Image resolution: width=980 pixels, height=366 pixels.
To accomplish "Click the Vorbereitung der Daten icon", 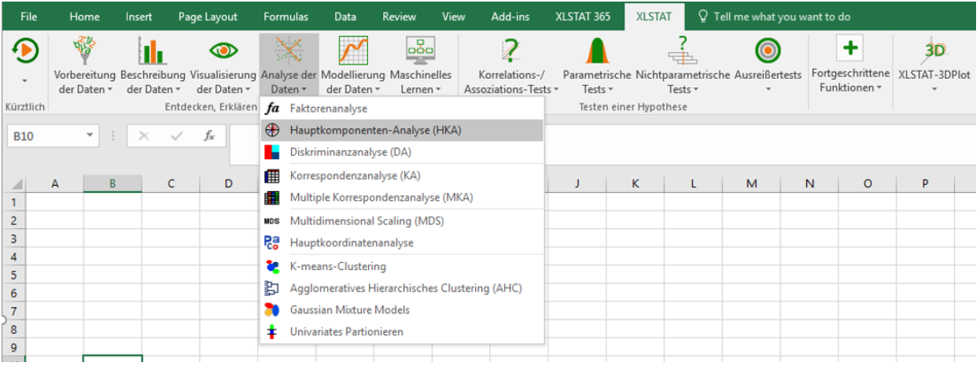I will (84, 51).
